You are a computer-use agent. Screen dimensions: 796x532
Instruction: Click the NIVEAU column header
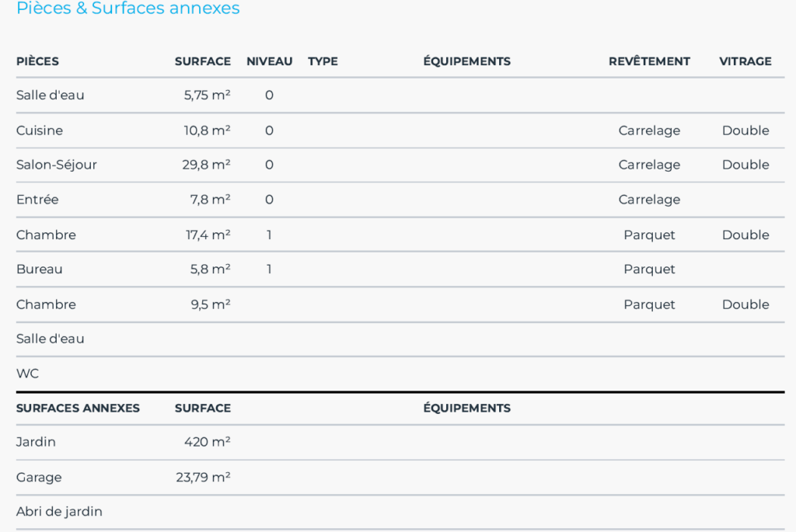(x=269, y=61)
